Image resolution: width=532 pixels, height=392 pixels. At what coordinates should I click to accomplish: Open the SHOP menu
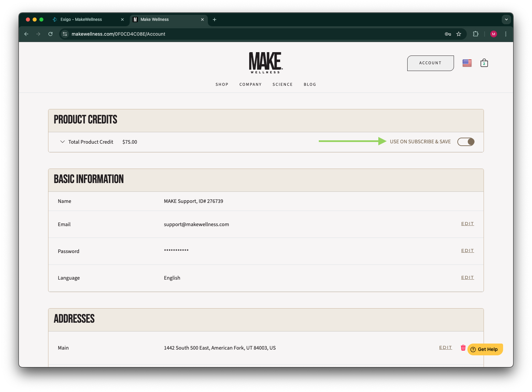click(x=222, y=84)
